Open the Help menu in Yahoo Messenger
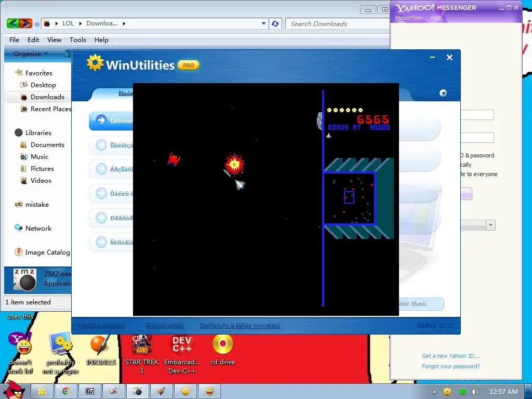This screenshot has height=399, width=532. (436, 18)
